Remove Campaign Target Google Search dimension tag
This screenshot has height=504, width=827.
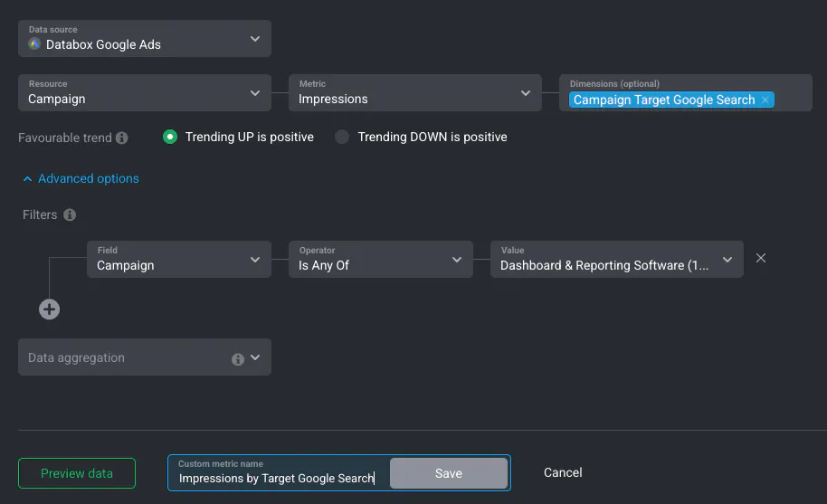(765, 100)
